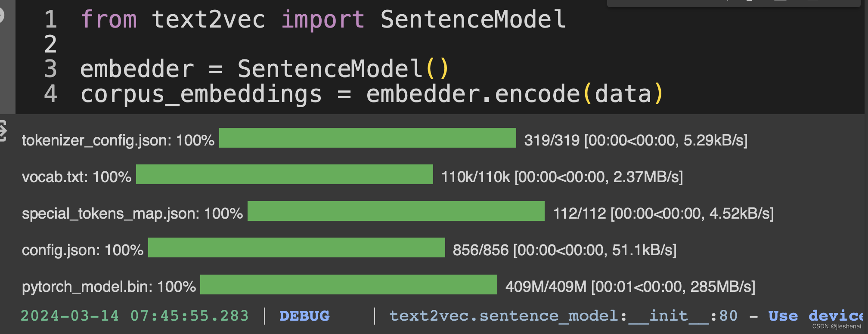Click the config.json progress bar
The image size is (868, 334).
click(297, 247)
